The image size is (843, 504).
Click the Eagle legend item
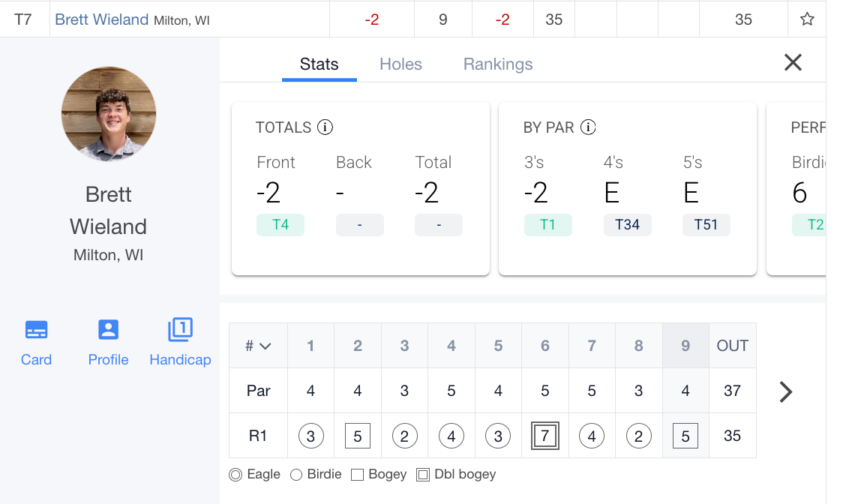coord(254,475)
